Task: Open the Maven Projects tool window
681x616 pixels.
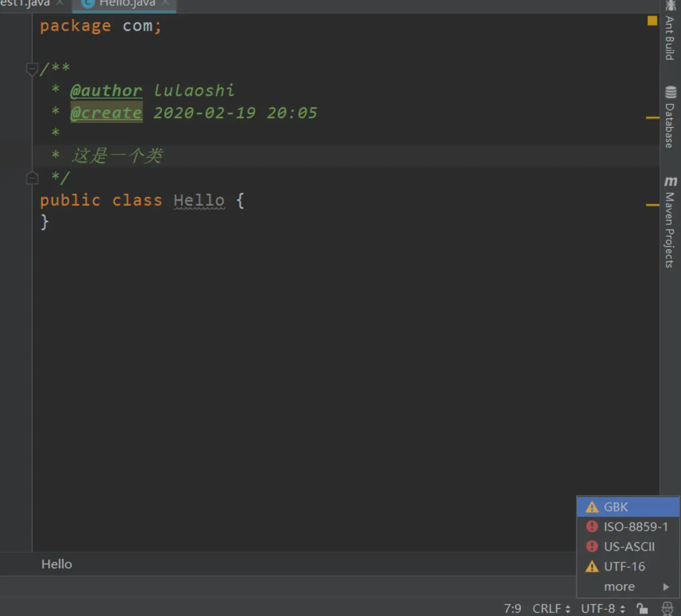Action: 670,222
